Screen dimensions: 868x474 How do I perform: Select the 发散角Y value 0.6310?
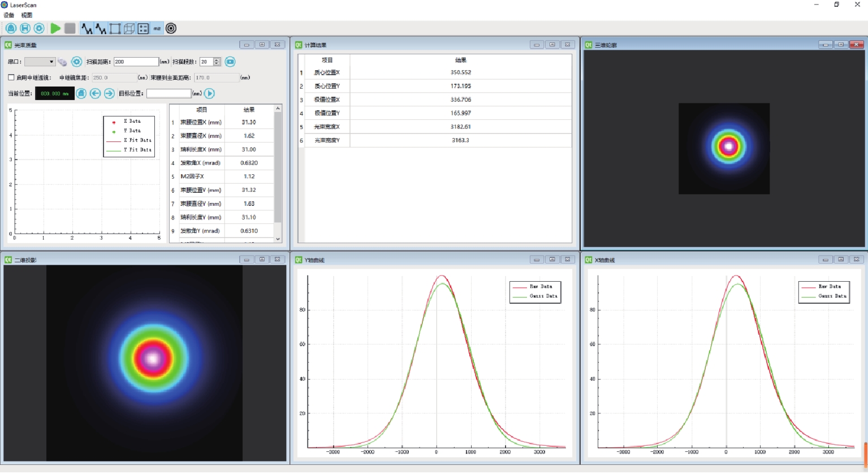249,231
